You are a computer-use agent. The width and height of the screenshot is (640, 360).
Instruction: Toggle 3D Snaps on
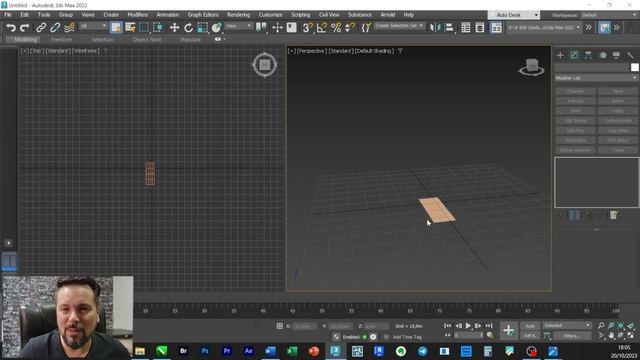coord(308,28)
